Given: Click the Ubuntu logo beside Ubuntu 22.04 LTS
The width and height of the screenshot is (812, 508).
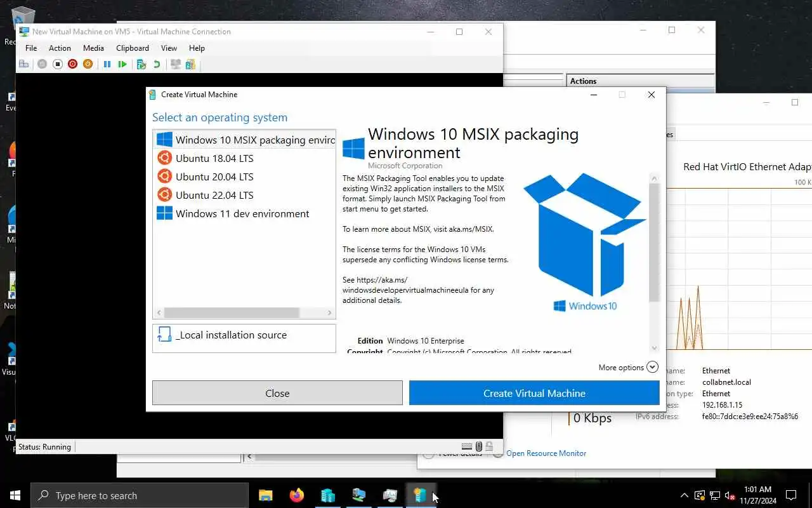Looking at the screenshot, I should click(x=164, y=195).
